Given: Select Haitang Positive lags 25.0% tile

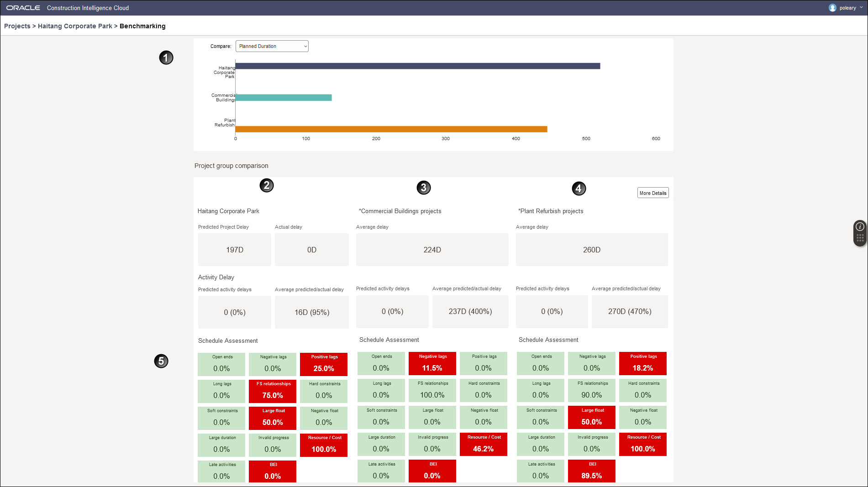Looking at the screenshot, I should 324,364.
